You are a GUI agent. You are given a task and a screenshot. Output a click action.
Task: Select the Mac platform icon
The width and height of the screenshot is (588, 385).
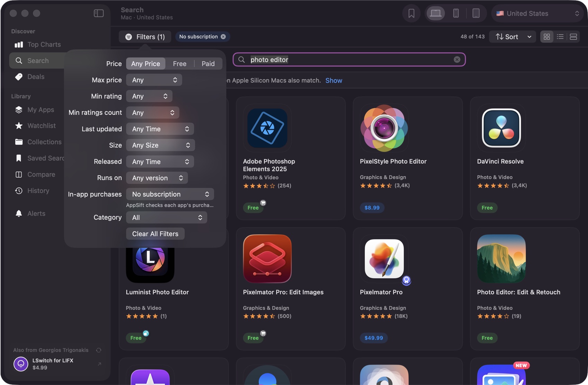(435, 13)
